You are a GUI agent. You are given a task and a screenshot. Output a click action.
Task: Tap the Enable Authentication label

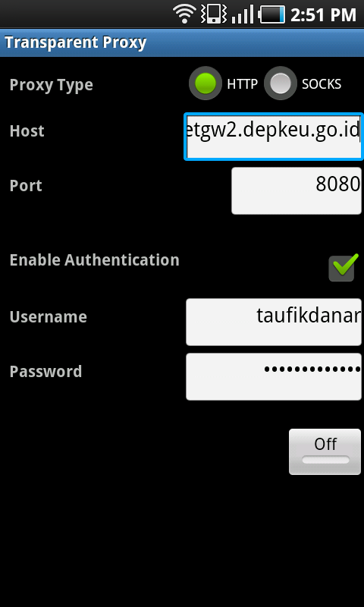coord(94,259)
